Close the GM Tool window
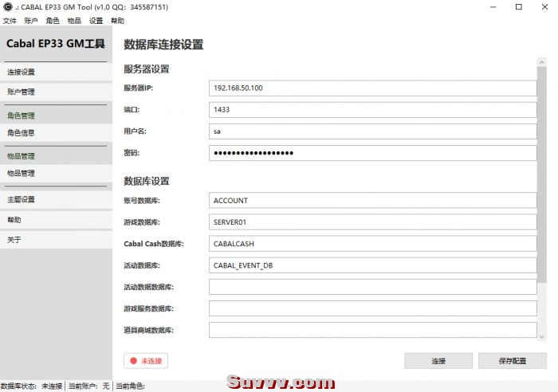558x392 pixels. coord(544,6)
